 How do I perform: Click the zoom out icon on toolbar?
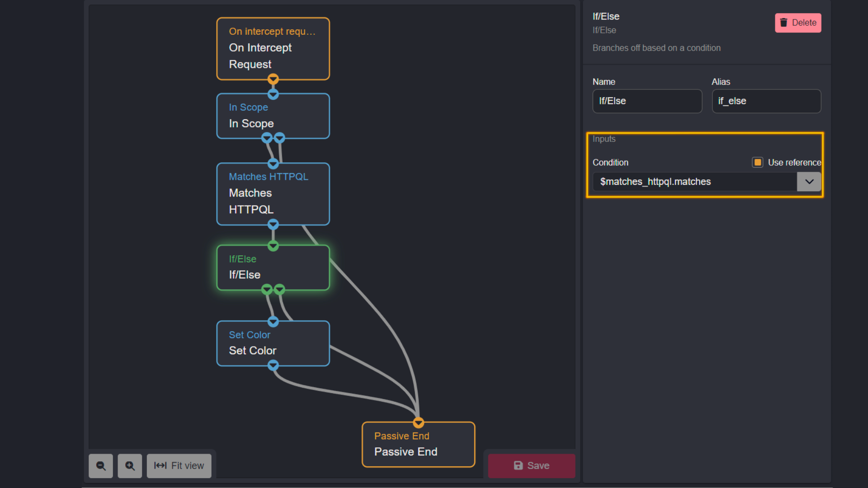pos(101,465)
